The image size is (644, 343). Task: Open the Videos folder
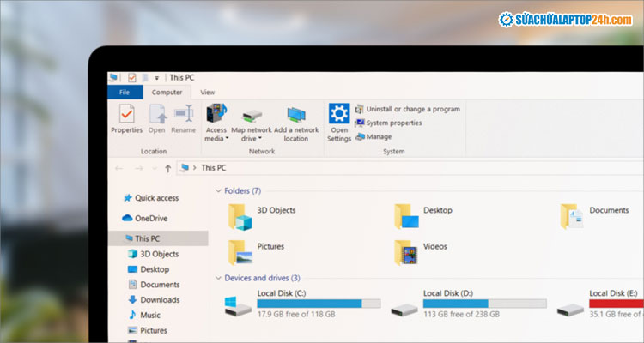point(407,252)
